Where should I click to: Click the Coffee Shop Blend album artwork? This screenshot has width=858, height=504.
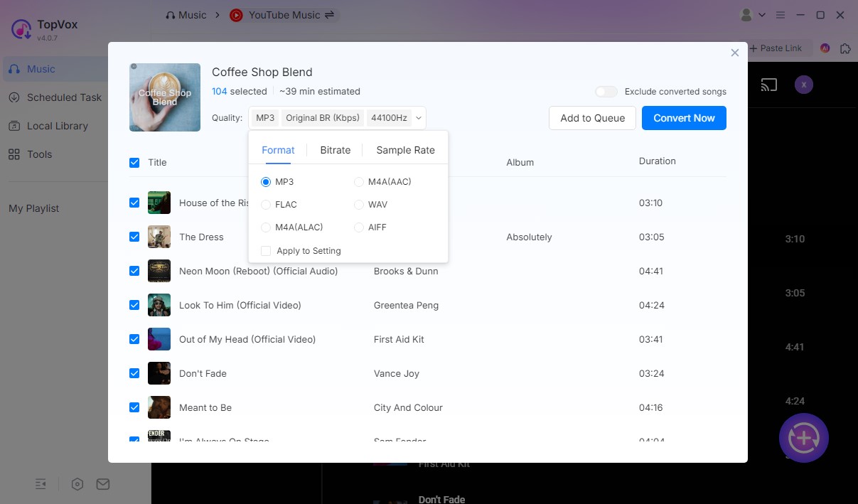coord(164,97)
